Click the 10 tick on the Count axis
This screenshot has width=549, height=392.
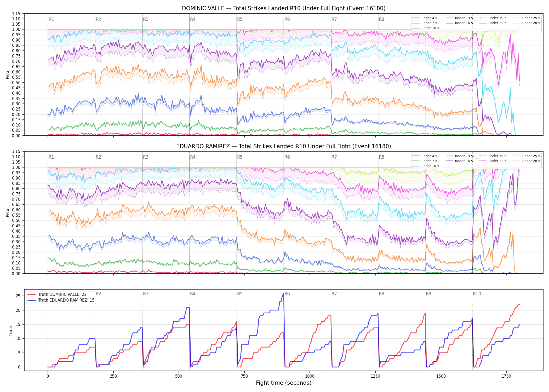(x=18, y=339)
